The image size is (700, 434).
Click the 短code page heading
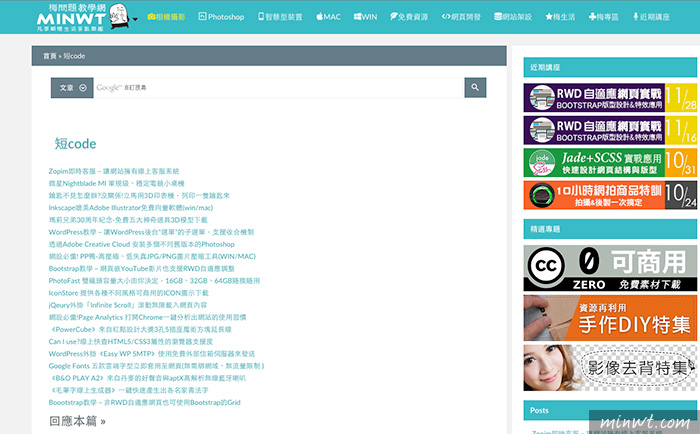[x=75, y=144]
